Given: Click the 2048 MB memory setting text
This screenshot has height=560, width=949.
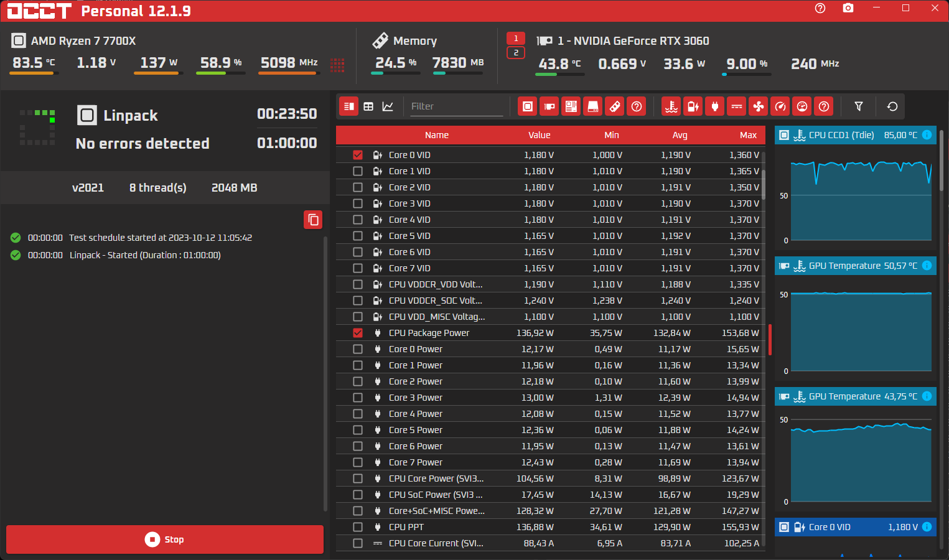Looking at the screenshot, I should (x=235, y=188).
